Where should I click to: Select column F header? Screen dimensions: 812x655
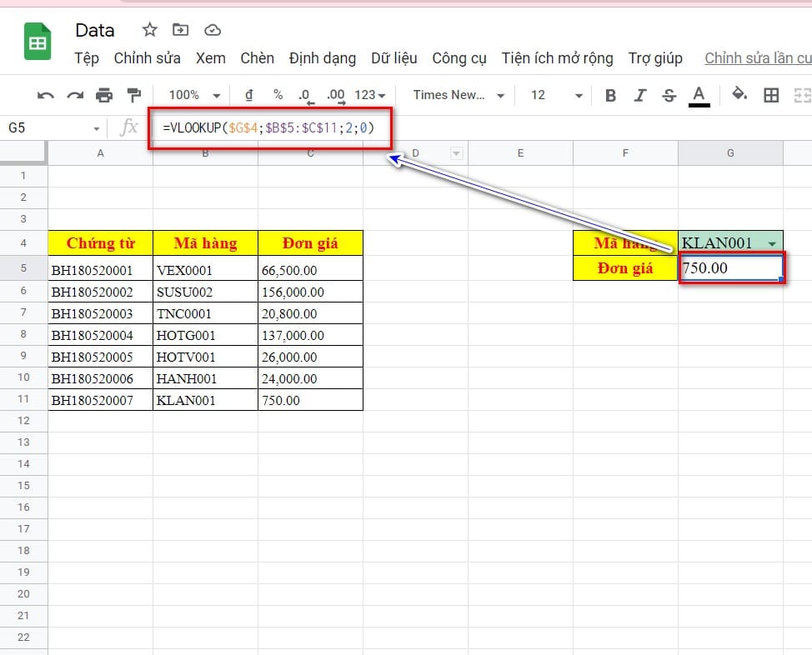click(x=625, y=153)
